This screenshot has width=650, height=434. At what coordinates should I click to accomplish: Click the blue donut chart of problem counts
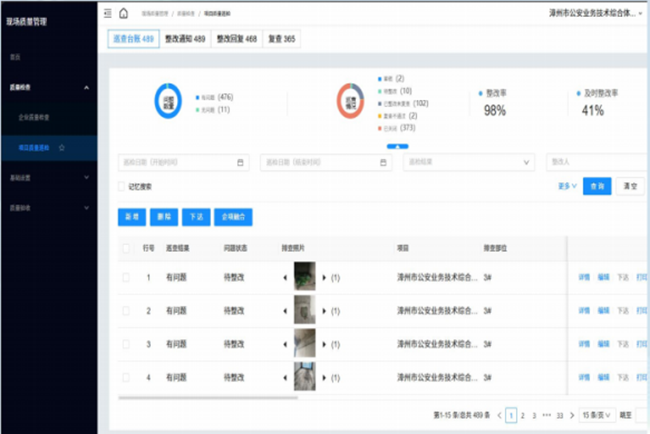coord(168,101)
